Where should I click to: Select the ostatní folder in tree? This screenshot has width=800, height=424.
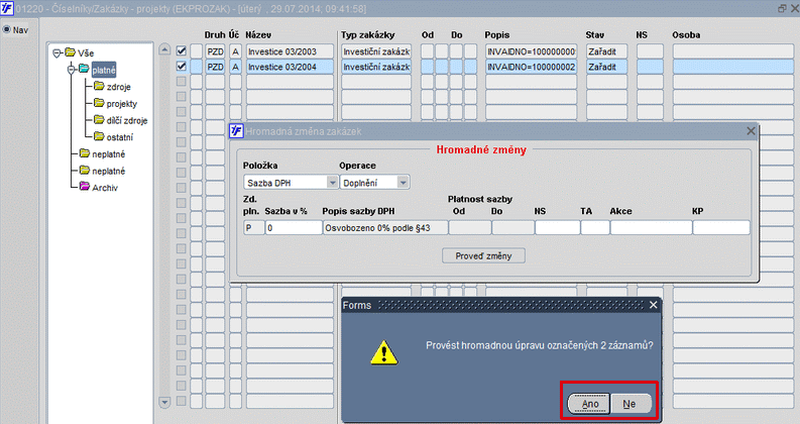pos(120,137)
